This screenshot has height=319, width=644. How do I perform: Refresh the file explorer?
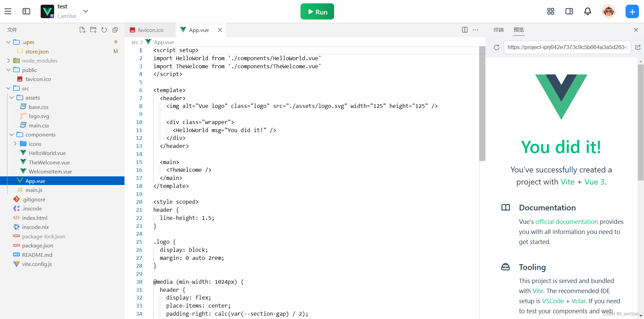tap(104, 30)
